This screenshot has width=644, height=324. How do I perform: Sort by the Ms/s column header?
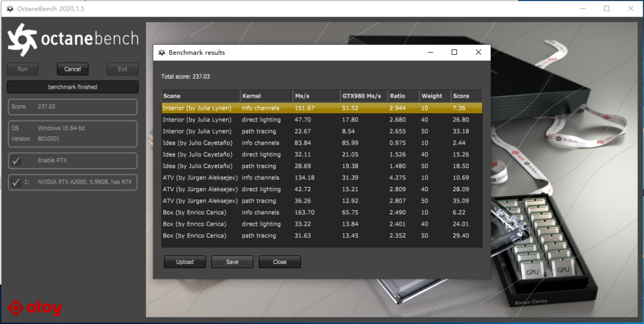[317, 96]
